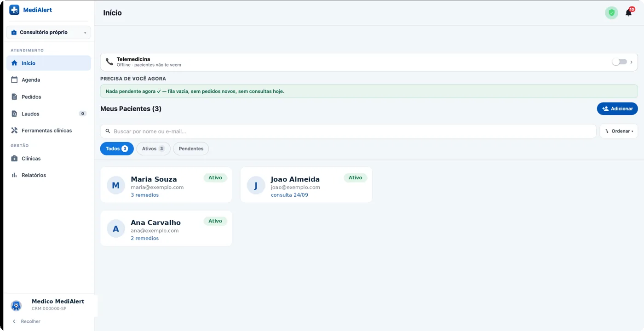This screenshot has height=331, width=644.
Task: Click Ana Carvalho's avatar letter A
Action: coord(116,228)
